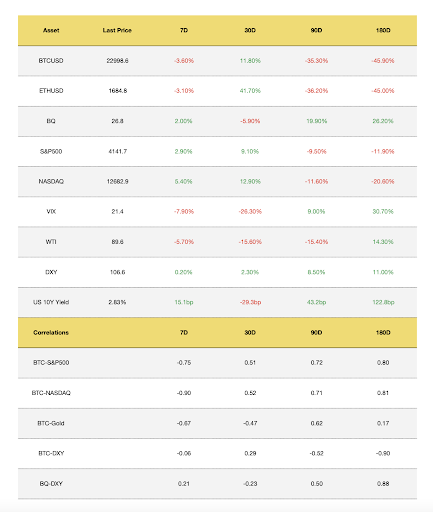Click the Correlations section header
Screen dimensions: 433x512
(x=51, y=332)
